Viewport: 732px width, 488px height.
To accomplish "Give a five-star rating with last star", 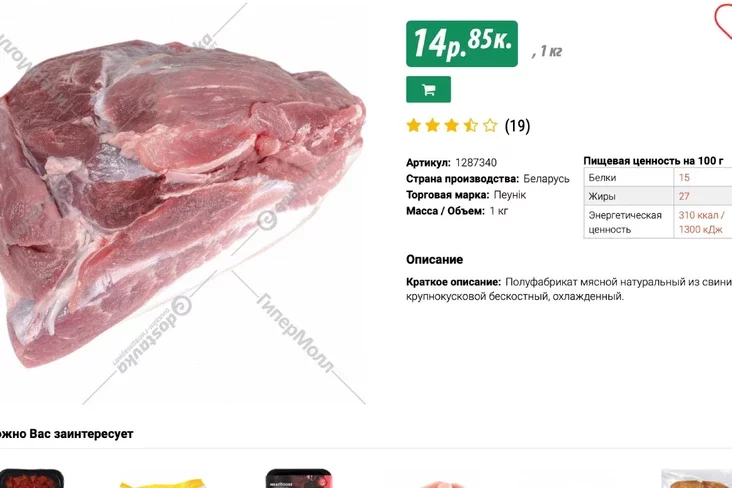I will click(490, 126).
